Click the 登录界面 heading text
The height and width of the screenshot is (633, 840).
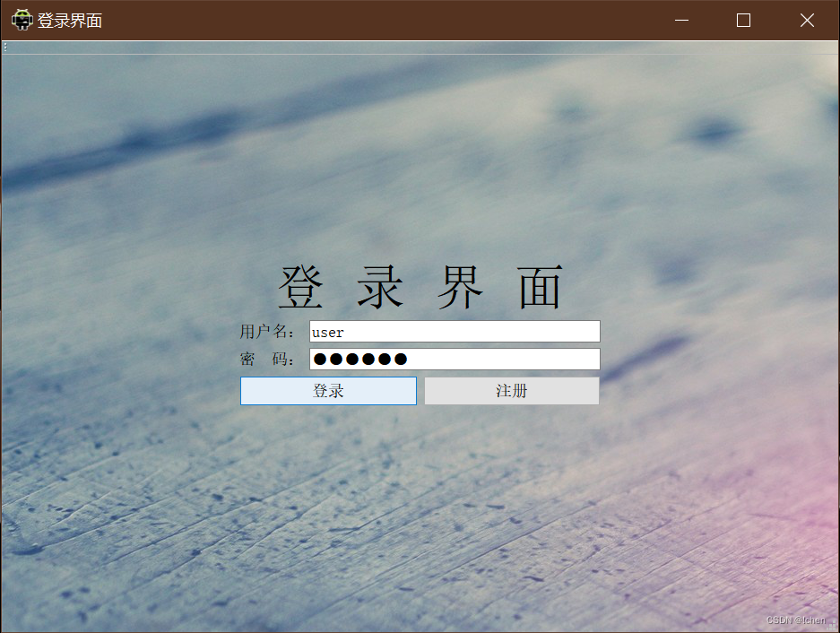pos(420,288)
